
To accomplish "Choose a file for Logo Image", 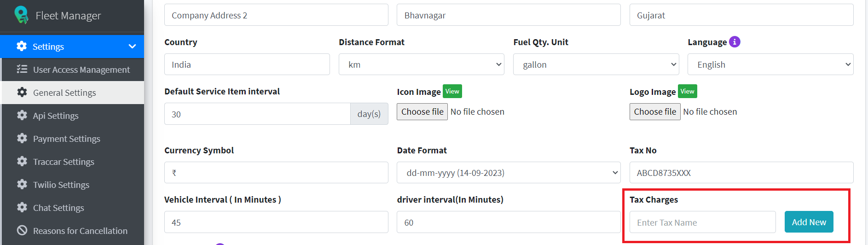I will (654, 112).
